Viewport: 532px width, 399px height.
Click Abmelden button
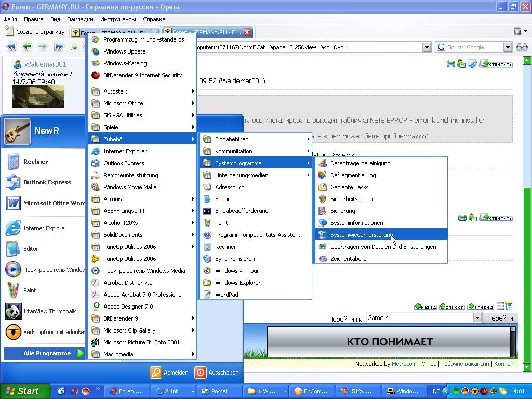tap(169, 372)
